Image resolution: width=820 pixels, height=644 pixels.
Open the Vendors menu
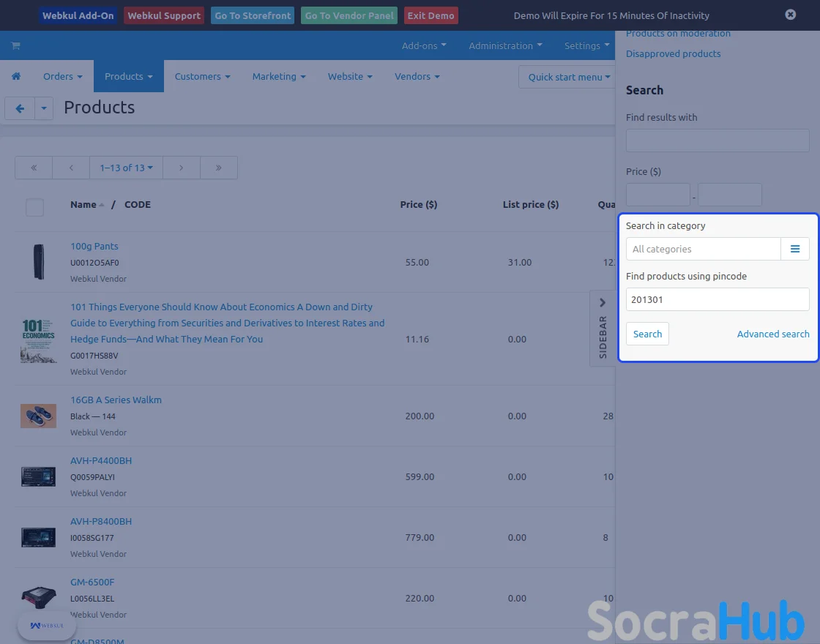pyautogui.click(x=417, y=76)
